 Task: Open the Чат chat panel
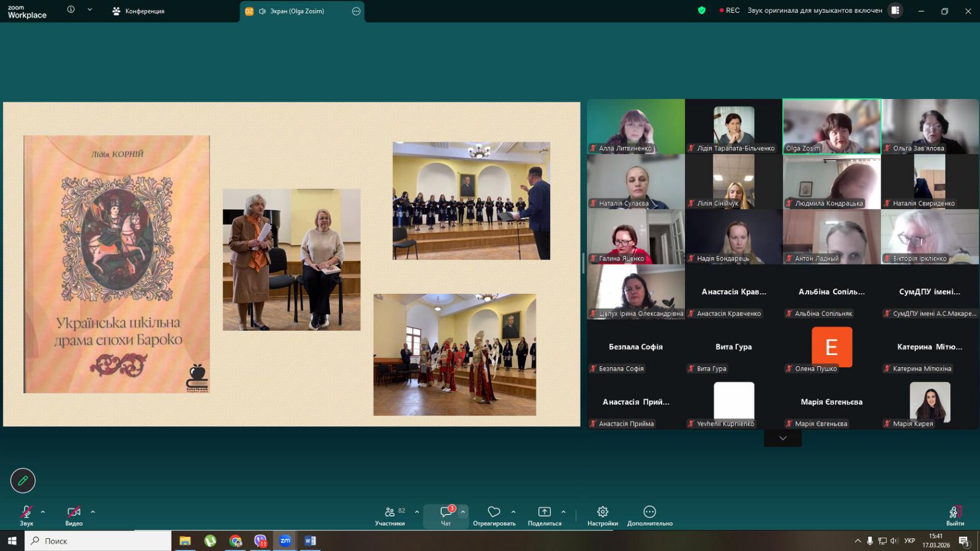tap(446, 515)
